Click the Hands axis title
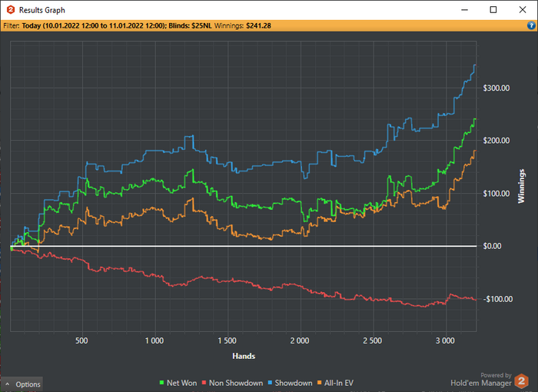The height and width of the screenshot is (392, 538). [x=244, y=356]
